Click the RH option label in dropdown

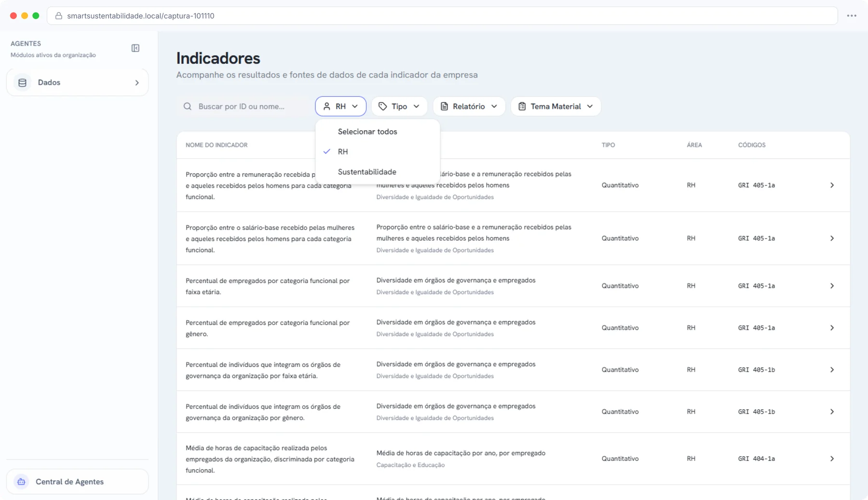click(x=343, y=152)
